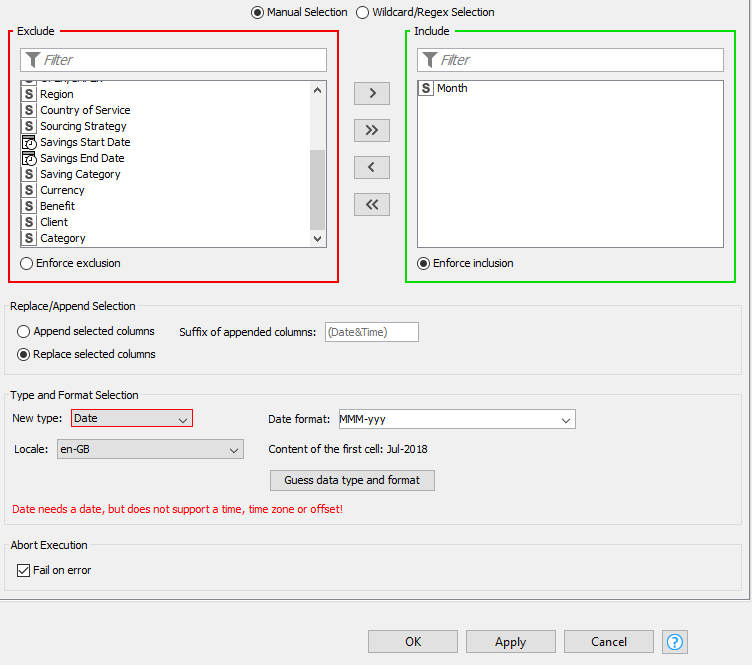
Task: Click the OK button
Action: click(413, 641)
